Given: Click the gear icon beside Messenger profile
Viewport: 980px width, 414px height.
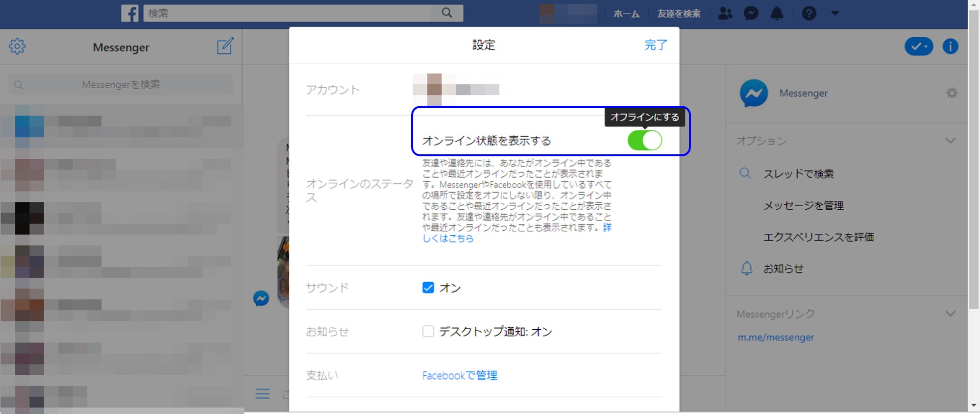Looking at the screenshot, I should tap(952, 93).
